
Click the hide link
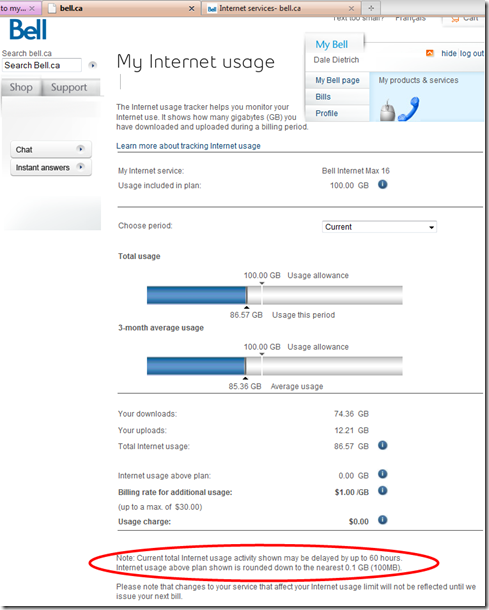(449, 53)
